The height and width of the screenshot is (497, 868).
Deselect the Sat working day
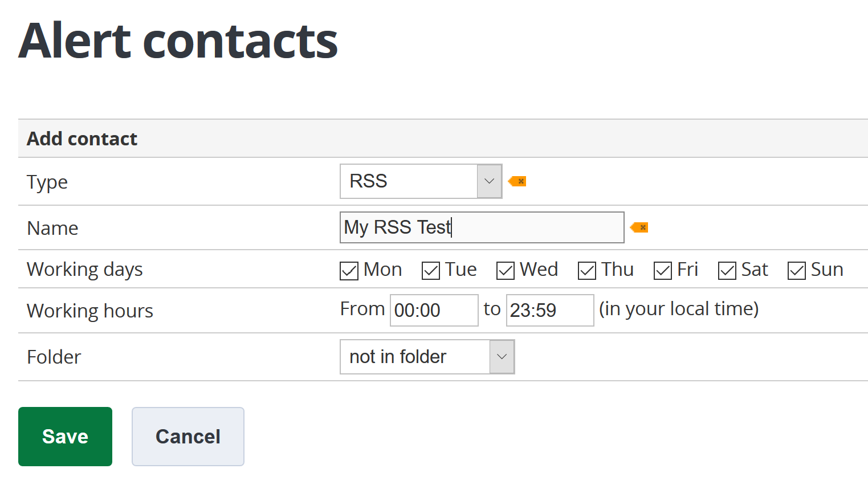(x=727, y=271)
